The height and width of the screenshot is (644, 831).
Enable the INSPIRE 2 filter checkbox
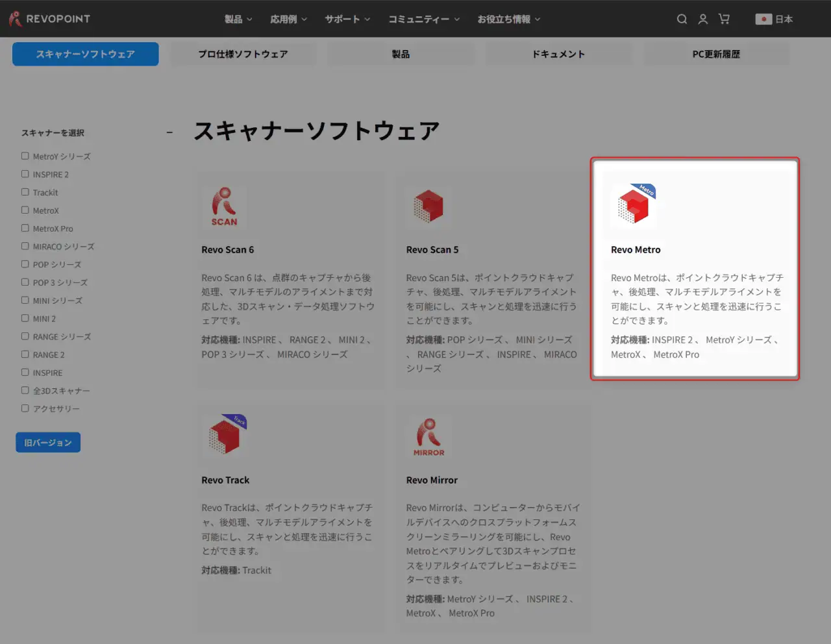25,174
